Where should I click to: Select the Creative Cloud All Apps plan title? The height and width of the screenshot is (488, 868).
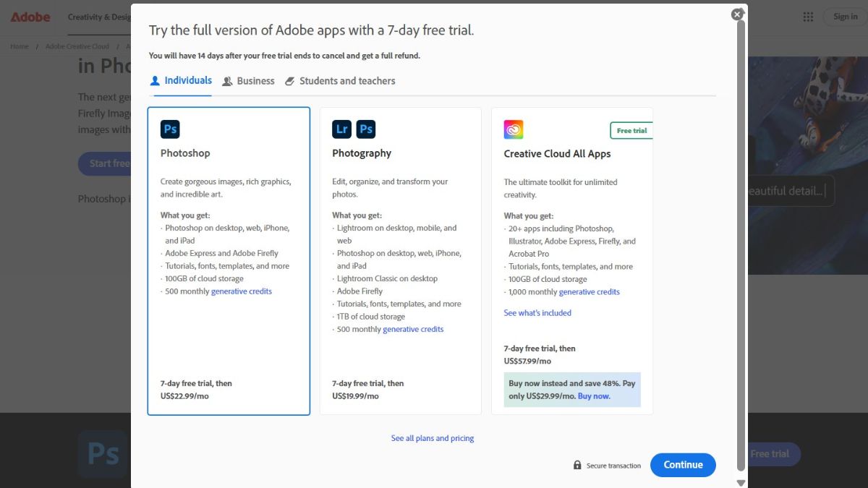pos(557,154)
